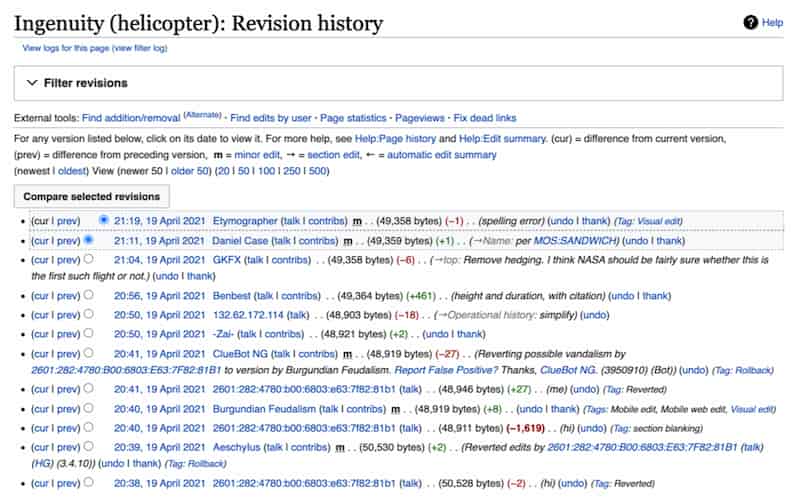Open Help:Edit summary link
The height and width of the screenshot is (503, 800).
(502, 139)
